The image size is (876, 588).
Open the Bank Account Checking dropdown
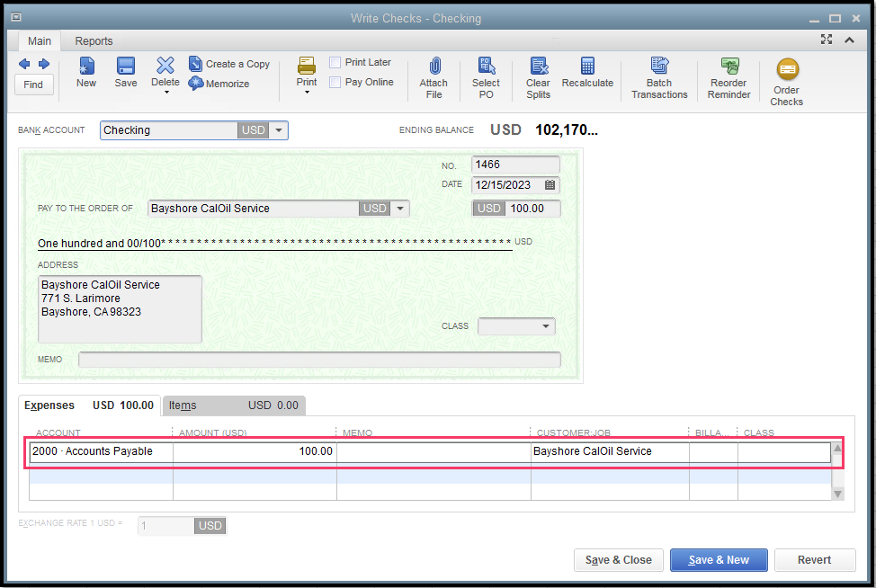tap(278, 130)
